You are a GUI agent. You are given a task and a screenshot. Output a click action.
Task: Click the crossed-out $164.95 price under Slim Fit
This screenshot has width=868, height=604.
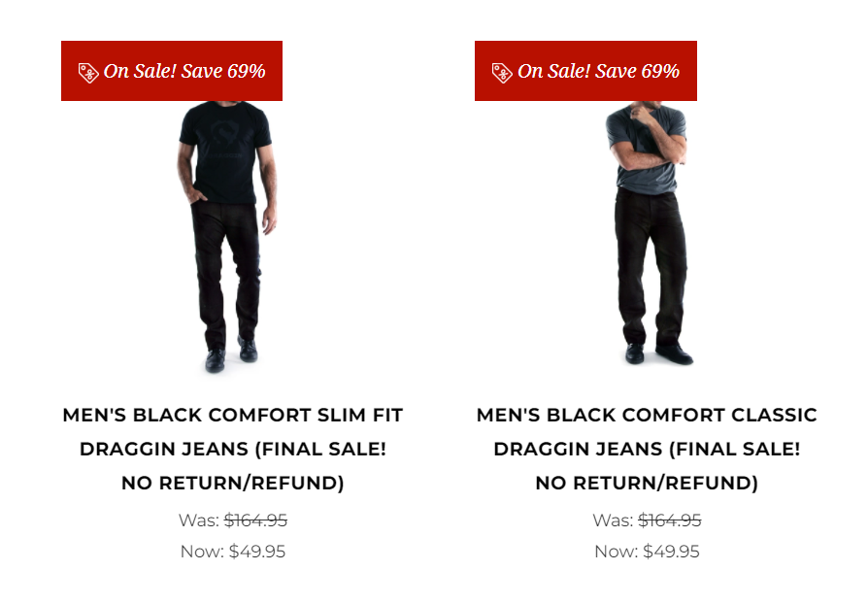click(255, 520)
